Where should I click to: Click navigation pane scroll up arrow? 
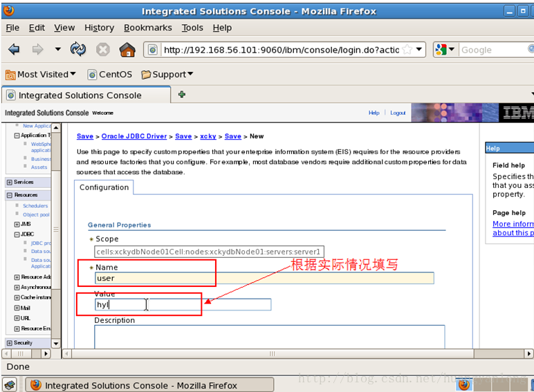[x=56, y=128]
